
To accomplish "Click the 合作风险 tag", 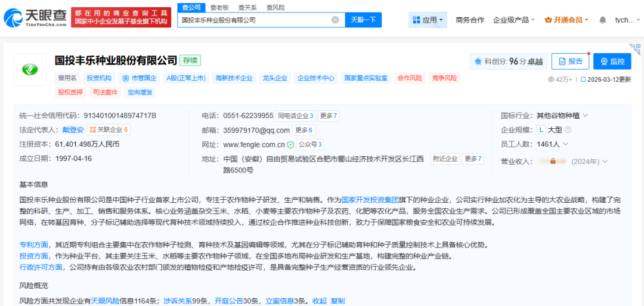I will pos(409,78).
